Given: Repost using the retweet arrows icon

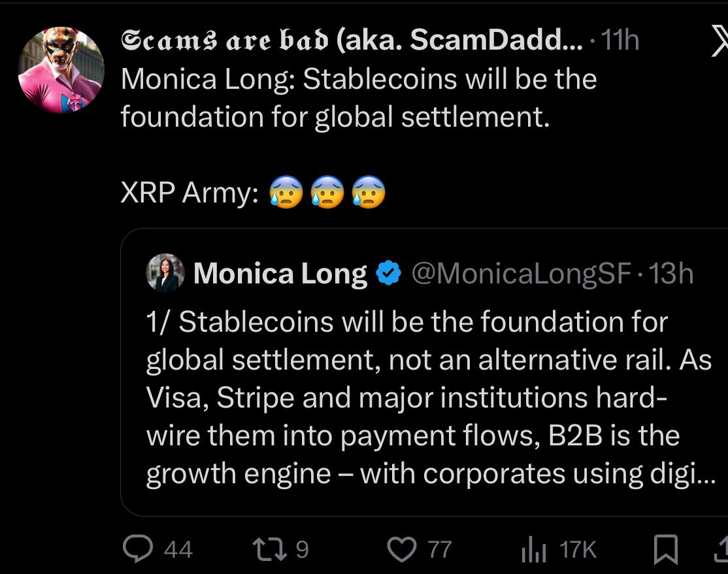Looking at the screenshot, I should click(271, 549).
